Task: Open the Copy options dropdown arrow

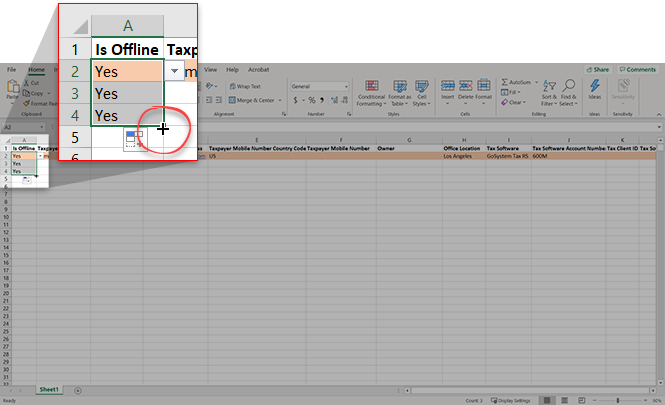Action: 49,93
